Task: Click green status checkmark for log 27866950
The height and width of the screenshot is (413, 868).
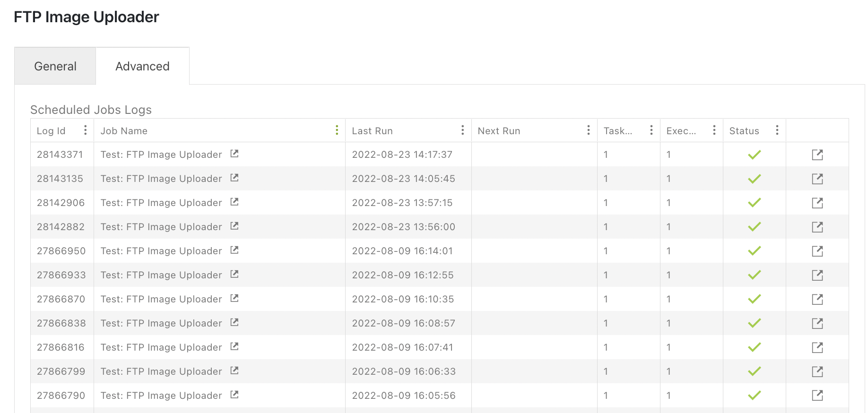Action: (x=754, y=251)
